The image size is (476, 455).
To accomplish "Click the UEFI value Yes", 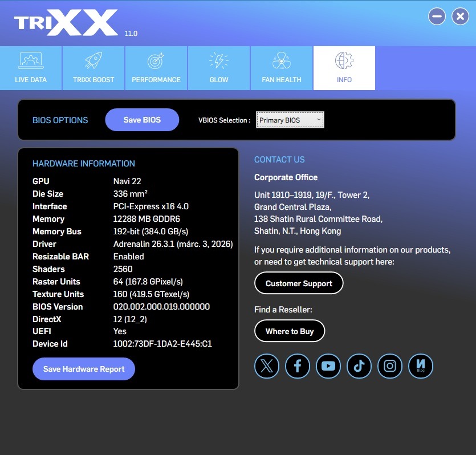I will (x=120, y=331).
